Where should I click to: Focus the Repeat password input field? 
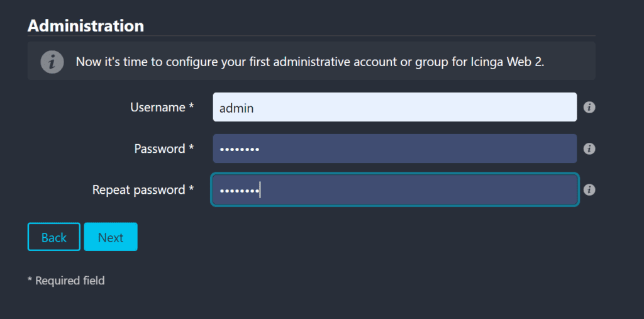tap(394, 190)
